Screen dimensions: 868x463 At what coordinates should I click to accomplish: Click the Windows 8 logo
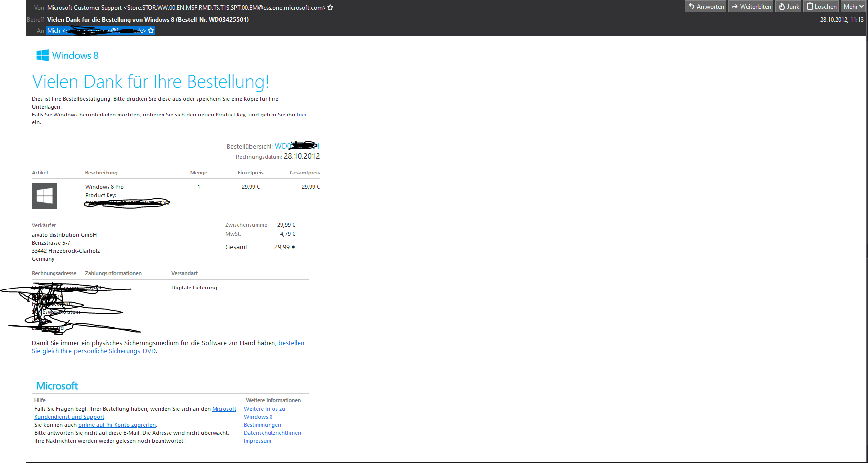(67, 55)
